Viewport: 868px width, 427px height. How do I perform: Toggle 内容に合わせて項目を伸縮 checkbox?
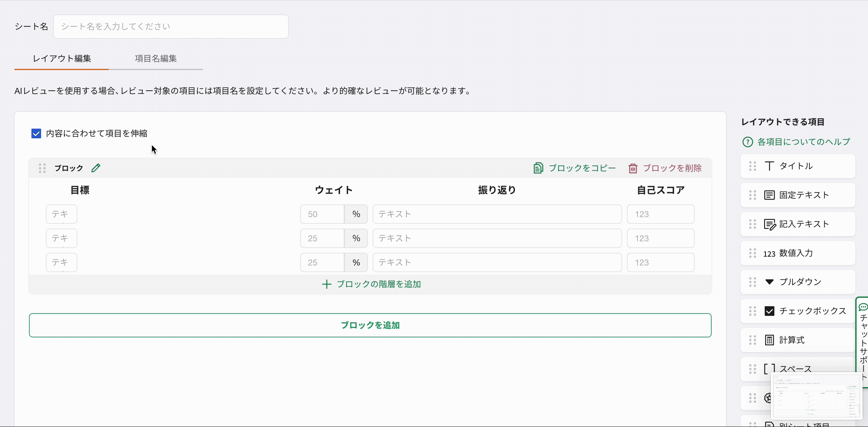tap(36, 133)
